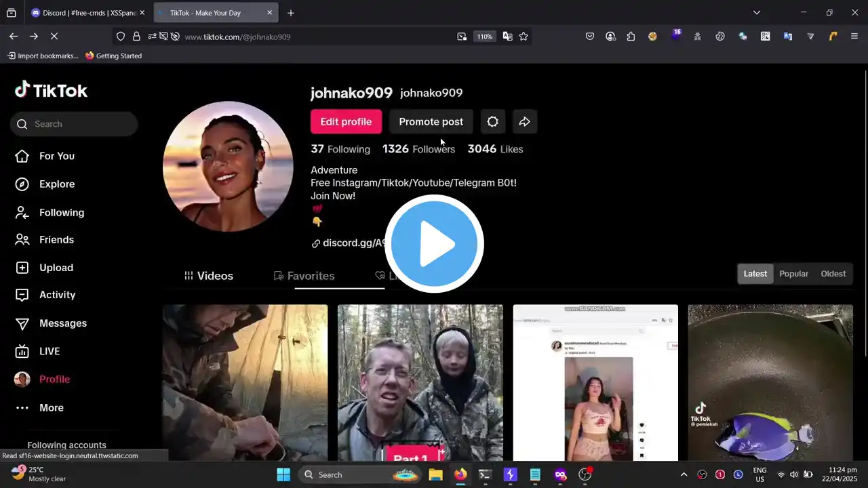This screenshot has width=868, height=488.
Task: Open the Firefox tab overview icon at top left
Action: click(12, 13)
